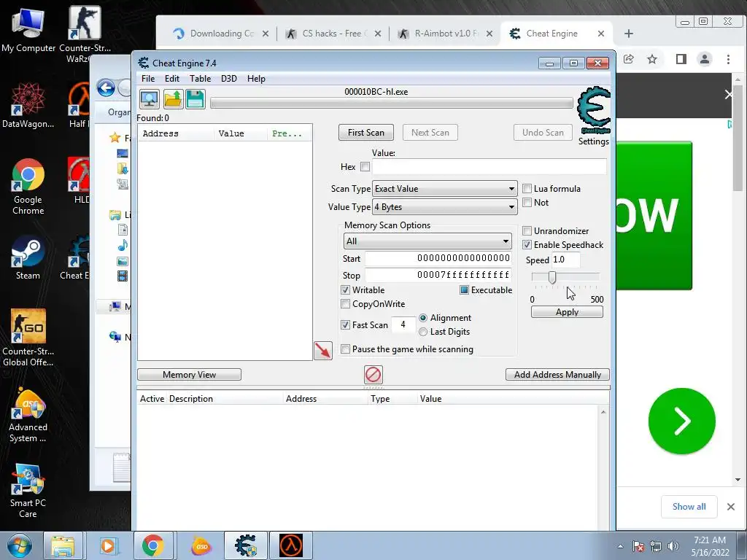747x560 pixels.
Task: Open DataWagon desktop shortcut
Action: point(28,105)
